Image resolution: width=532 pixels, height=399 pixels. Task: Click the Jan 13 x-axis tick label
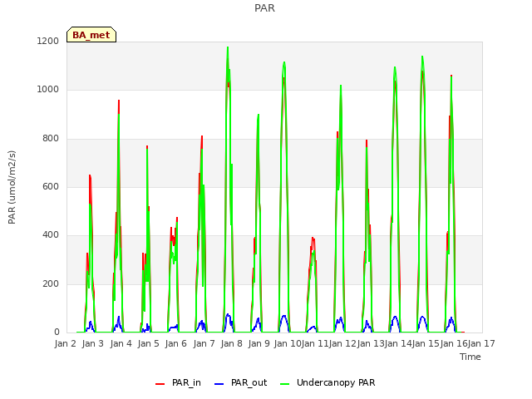[x=371, y=343]
